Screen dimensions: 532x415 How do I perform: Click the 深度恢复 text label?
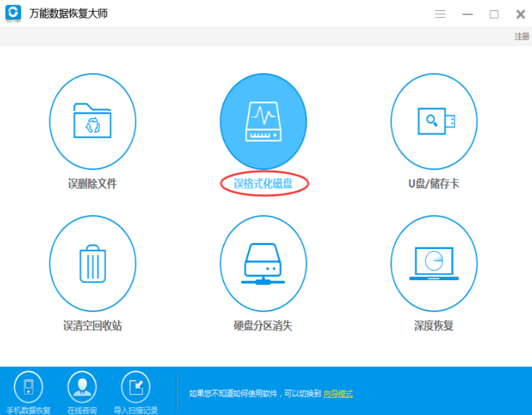pyautogui.click(x=434, y=326)
